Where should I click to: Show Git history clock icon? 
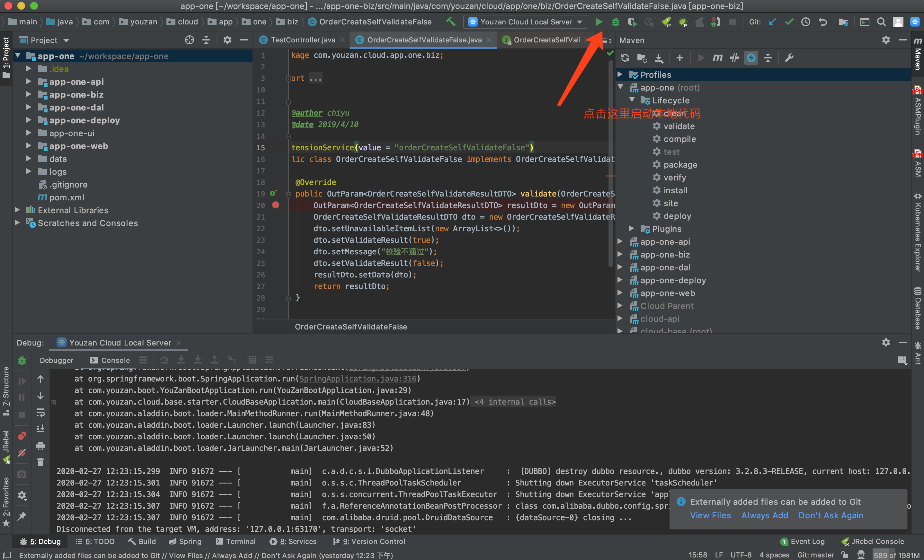pos(805,22)
